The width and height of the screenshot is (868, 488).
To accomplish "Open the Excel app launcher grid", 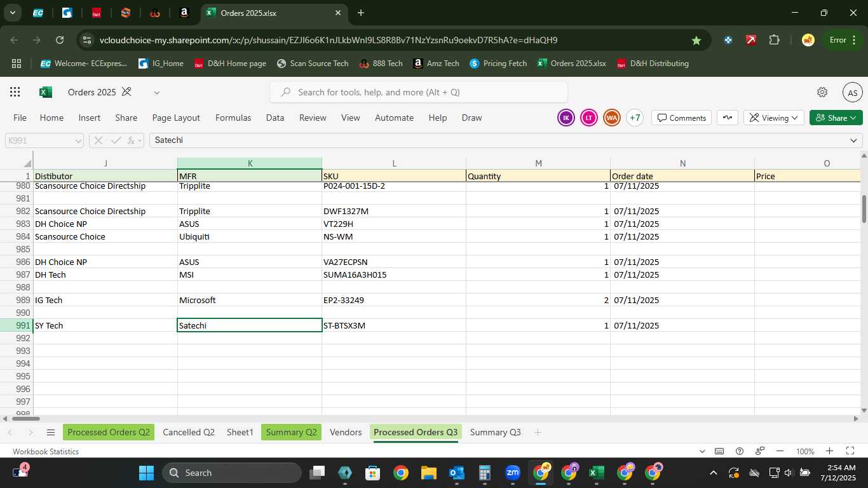I will (15, 92).
